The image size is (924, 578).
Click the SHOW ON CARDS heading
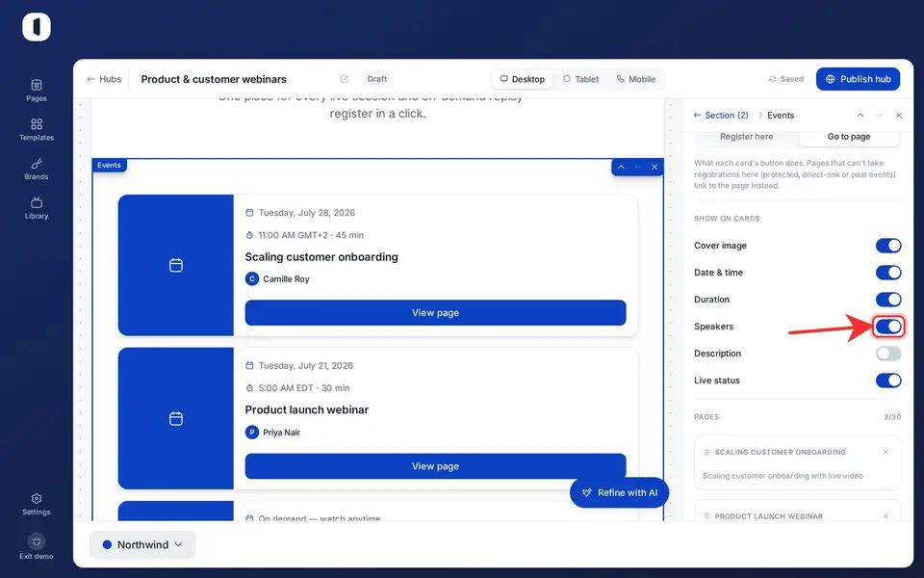pos(727,219)
